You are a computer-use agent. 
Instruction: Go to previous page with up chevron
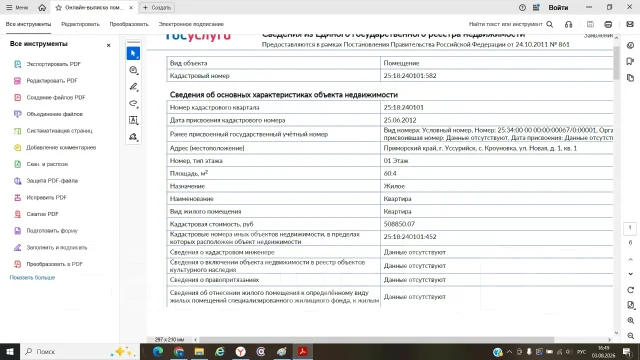point(630,259)
